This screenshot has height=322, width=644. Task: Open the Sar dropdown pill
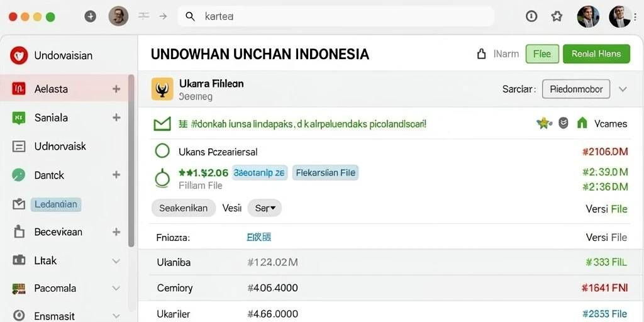pyautogui.click(x=265, y=208)
